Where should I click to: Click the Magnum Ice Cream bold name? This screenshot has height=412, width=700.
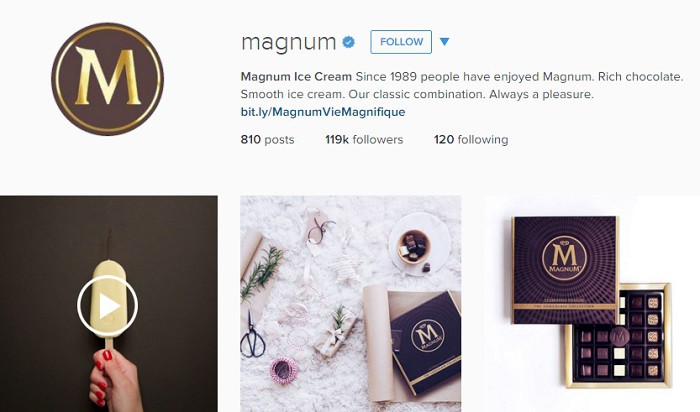pyautogui.click(x=296, y=77)
